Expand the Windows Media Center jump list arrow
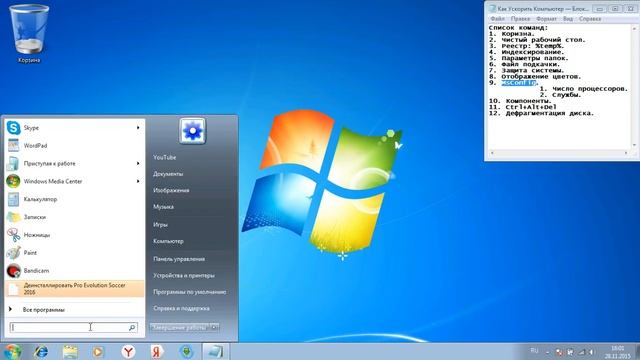This screenshot has width=640, height=360. (x=138, y=181)
